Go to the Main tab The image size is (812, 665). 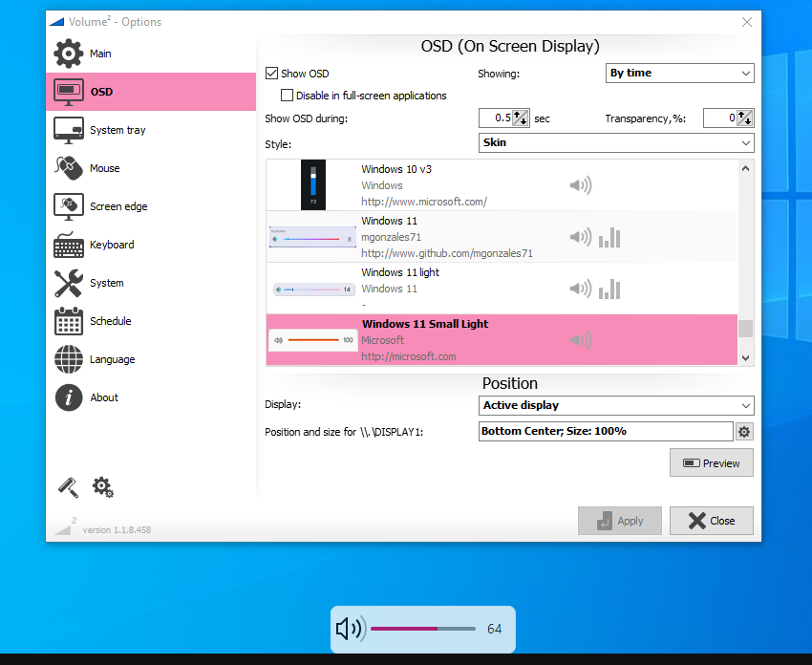pyautogui.click(x=151, y=54)
